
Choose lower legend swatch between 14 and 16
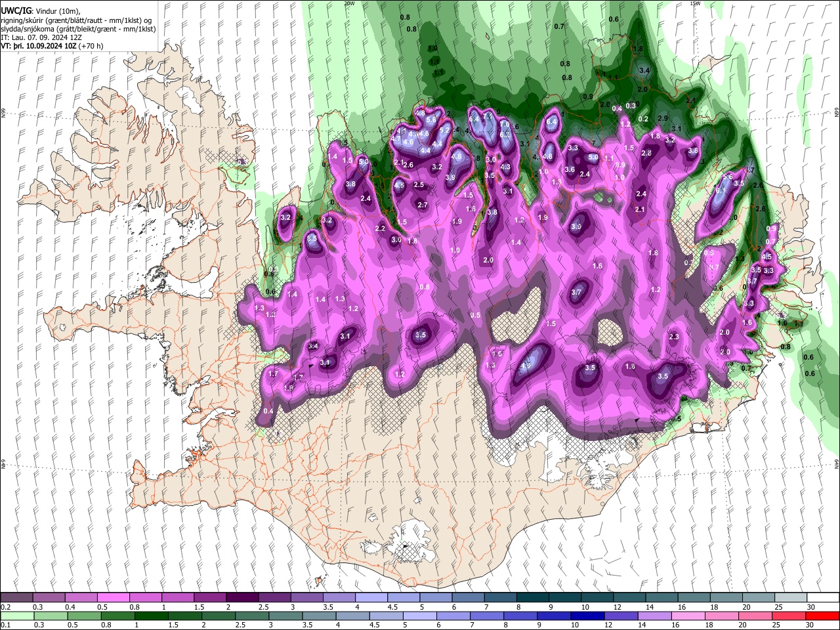[x=654, y=616]
